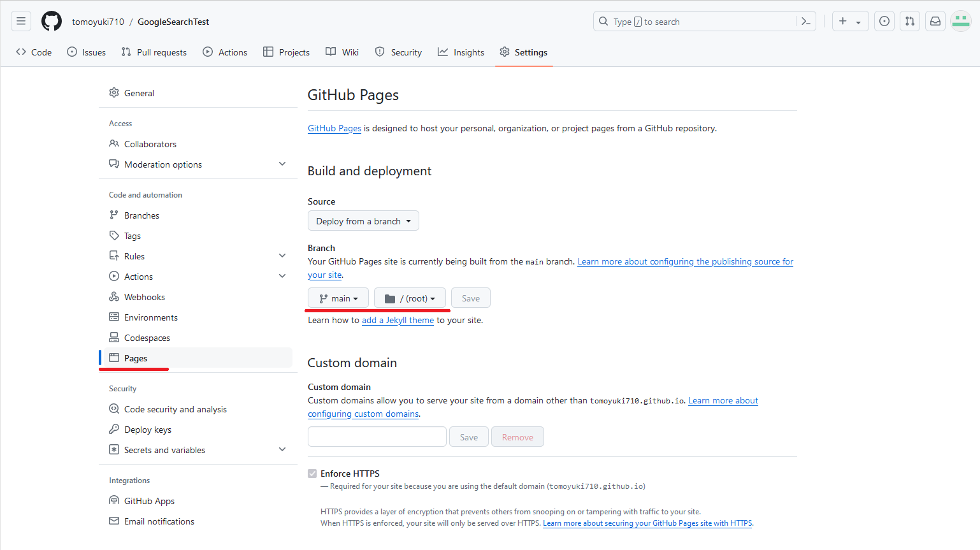980x550 pixels.
Task: Open the main branch selector dropdown
Action: 338,298
